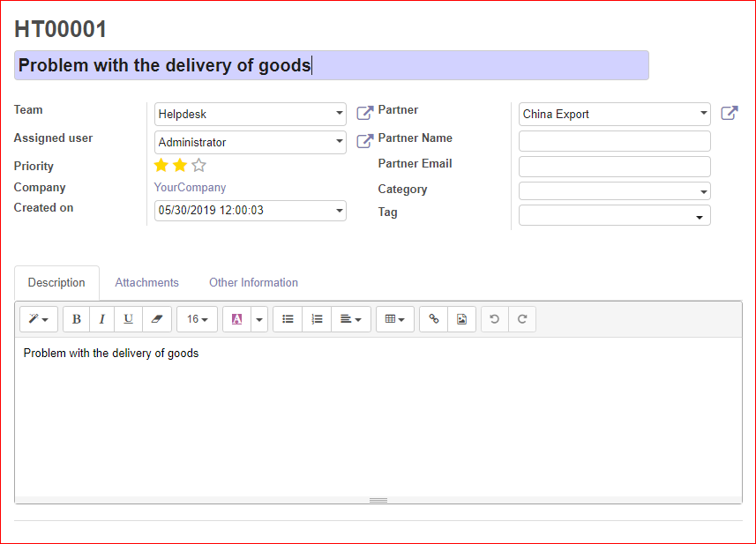Toggle underline formatting
This screenshot has height=544, width=756.
click(x=128, y=319)
